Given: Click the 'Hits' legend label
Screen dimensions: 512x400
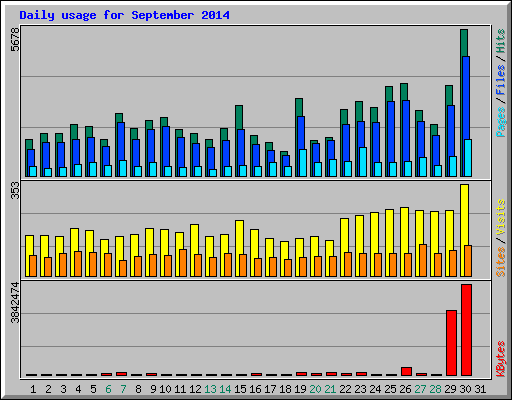Looking at the screenshot, I should [x=500, y=41].
